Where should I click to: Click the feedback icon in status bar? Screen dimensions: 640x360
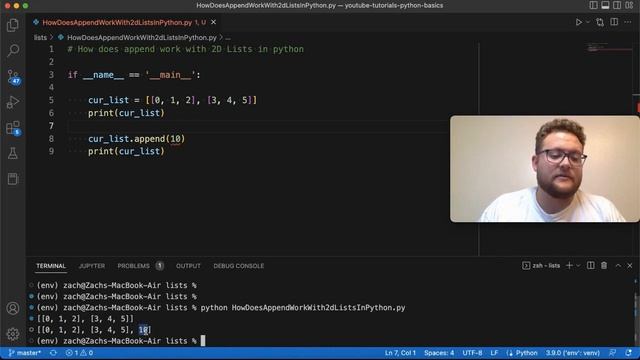pyautogui.click(x=612, y=353)
